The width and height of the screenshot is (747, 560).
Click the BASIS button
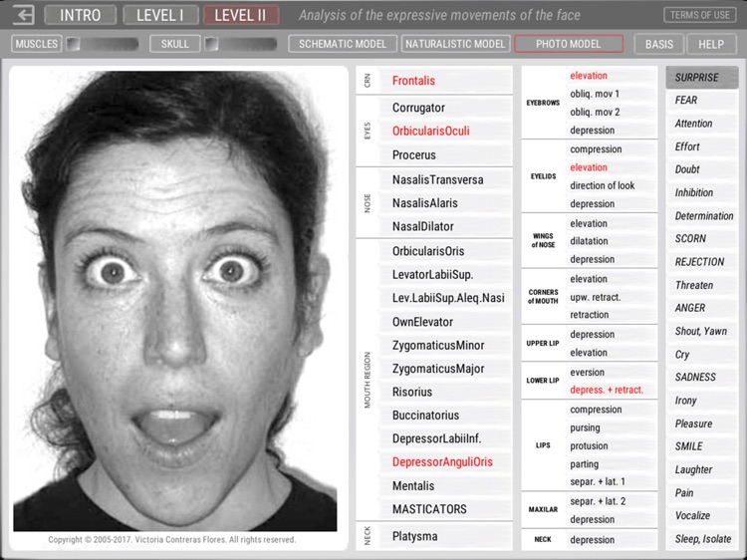(659, 44)
